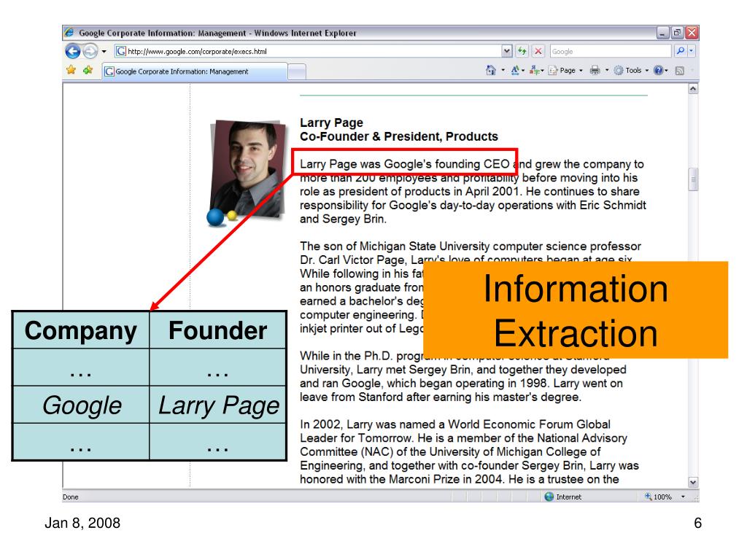Viewport: 747px width, 560px height.
Task: Click the Internet Explorer title bar icon
Action: click(x=69, y=32)
